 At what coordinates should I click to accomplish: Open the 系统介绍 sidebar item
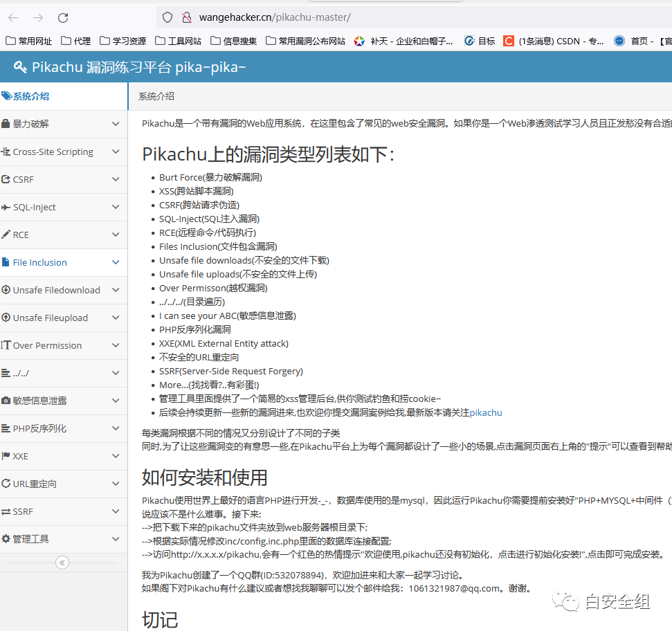pos(64,96)
